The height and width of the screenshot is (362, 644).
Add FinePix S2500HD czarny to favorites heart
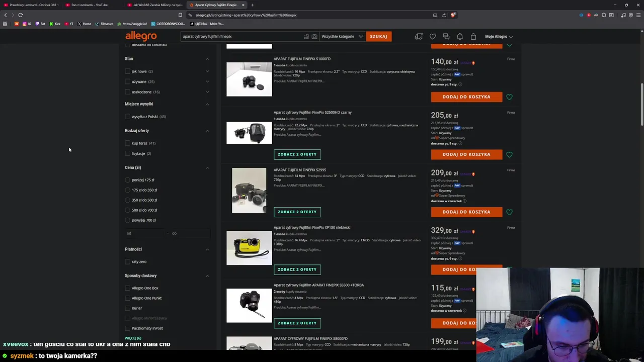point(510,154)
